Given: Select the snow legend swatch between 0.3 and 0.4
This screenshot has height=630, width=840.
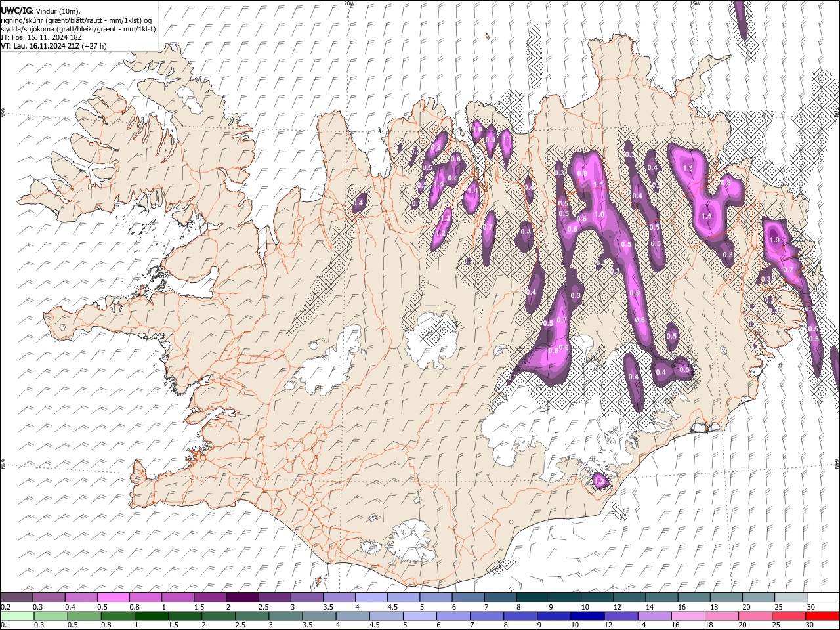Looking at the screenshot, I should tap(49, 597).
